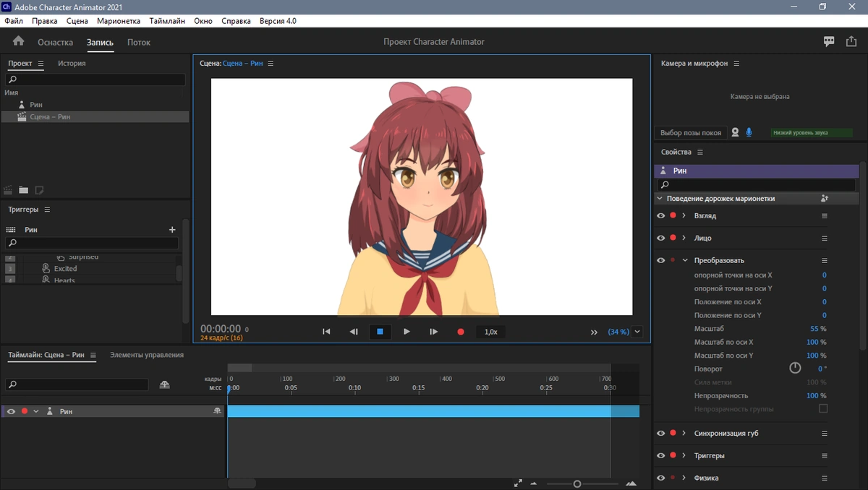Click the Выбор позы покоя button
Image resolution: width=868 pixels, height=490 pixels.
[x=691, y=132]
